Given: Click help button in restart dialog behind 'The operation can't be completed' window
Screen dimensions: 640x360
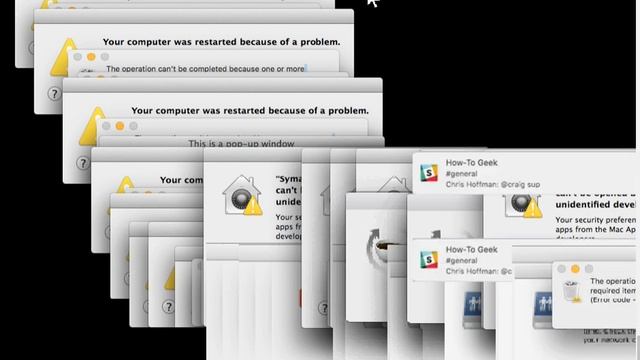Looking at the screenshot, I should click(x=54, y=94).
